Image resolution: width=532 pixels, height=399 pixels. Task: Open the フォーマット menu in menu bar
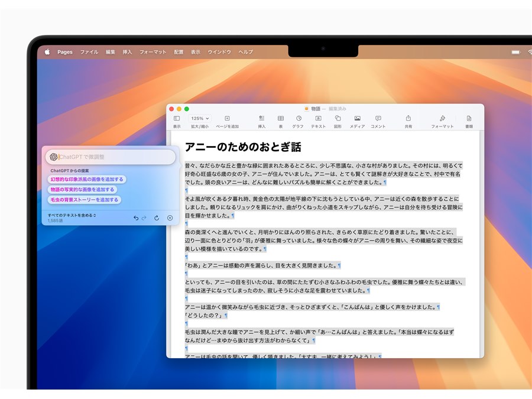coord(153,52)
